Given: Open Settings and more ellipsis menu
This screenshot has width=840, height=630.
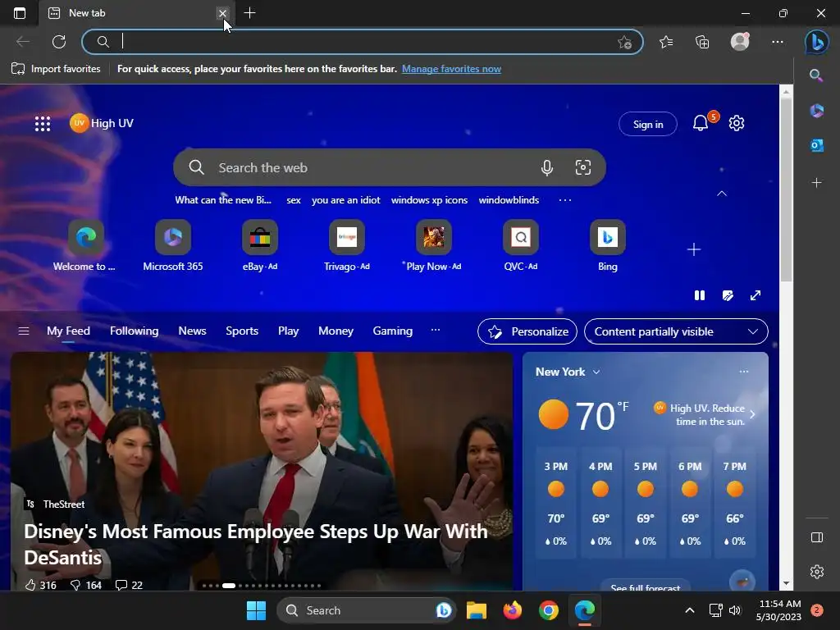Looking at the screenshot, I should pos(778,42).
